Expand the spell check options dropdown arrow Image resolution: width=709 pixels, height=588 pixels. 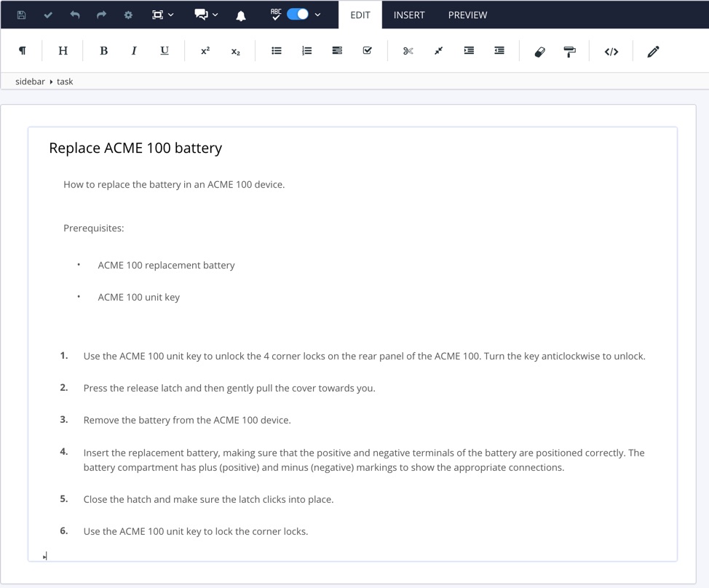pyautogui.click(x=318, y=15)
